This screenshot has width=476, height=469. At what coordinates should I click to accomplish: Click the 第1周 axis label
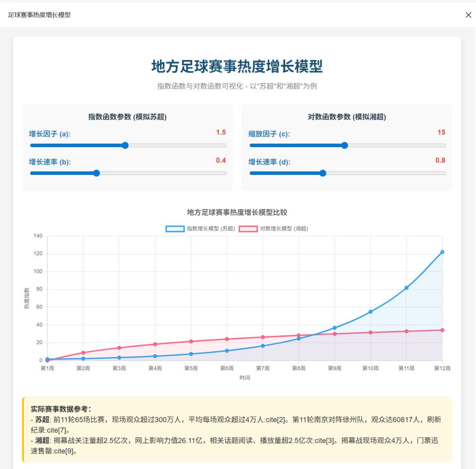click(x=48, y=367)
